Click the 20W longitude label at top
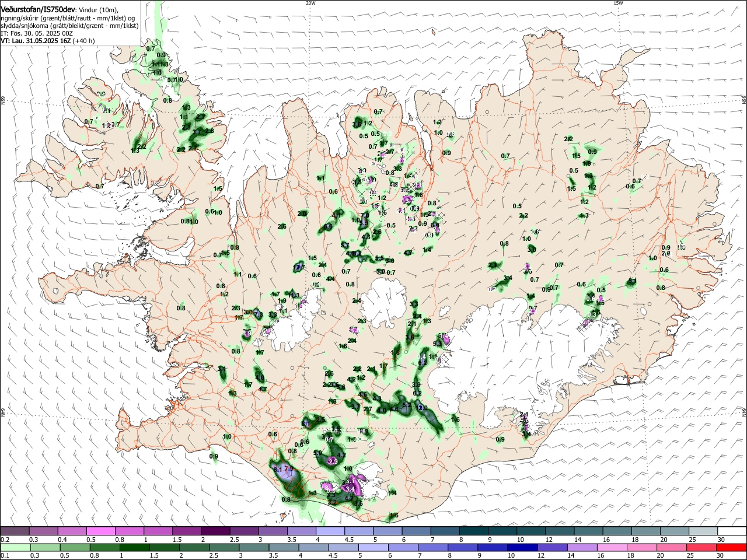Screen dimensions: 747x560 coord(310,3)
